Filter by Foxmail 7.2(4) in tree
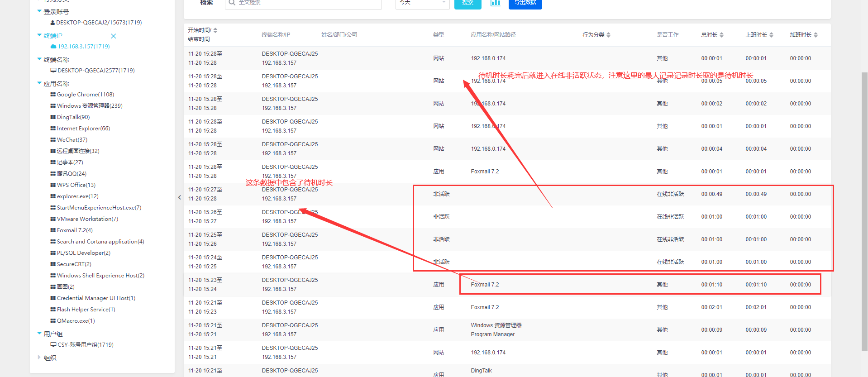Screen dimensions: 868x377 coord(75,230)
